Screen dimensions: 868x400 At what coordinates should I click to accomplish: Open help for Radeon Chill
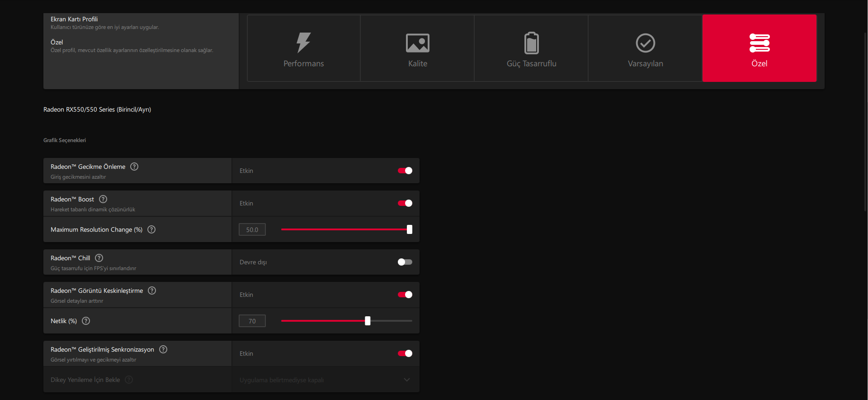tap(99, 258)
